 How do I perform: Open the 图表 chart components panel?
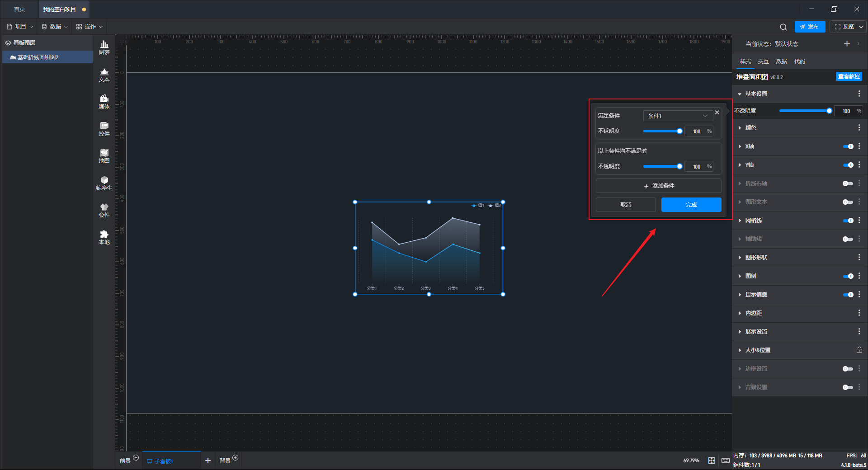coord(104,47)
